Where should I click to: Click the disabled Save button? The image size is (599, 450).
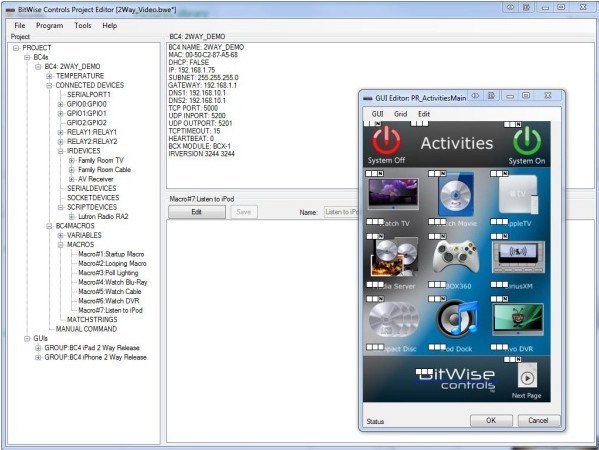pos(244,212)
